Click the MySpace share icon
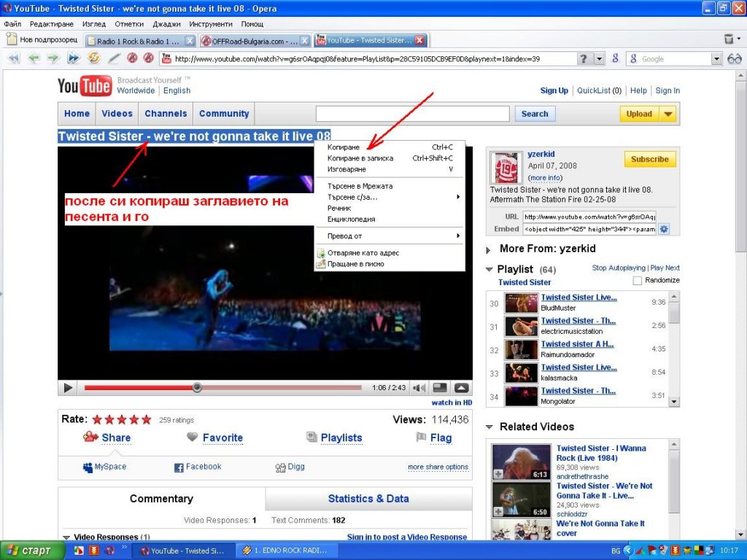This screenshot has height=560, width=747. click(x=88, y=467)
